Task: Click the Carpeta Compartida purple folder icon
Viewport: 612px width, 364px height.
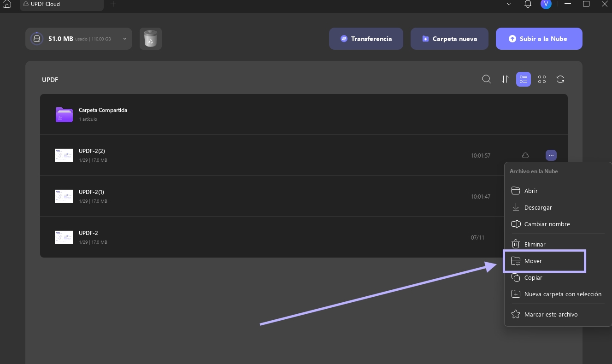Action: point(64,114)
